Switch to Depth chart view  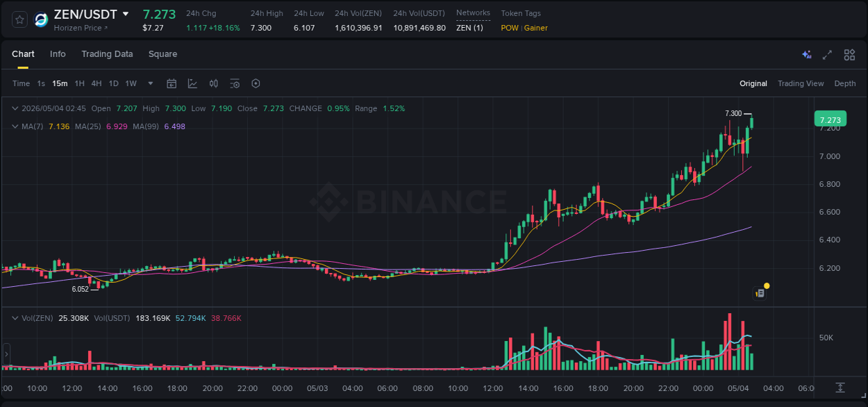[845, 83]
